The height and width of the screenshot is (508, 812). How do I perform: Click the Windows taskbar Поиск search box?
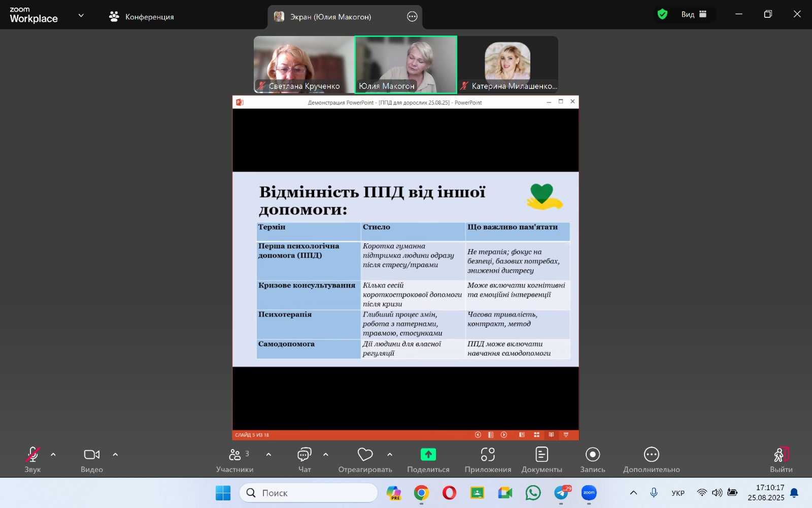(309, 493)
